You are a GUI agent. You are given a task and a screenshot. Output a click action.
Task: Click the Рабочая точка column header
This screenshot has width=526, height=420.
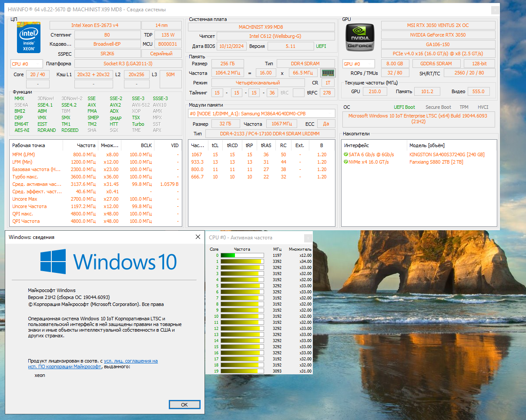(x=36, y=145)
